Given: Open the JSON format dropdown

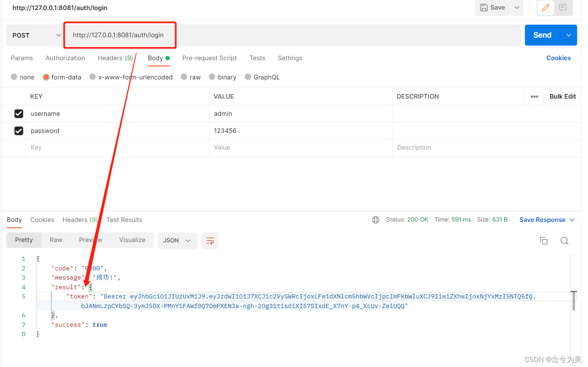Looking at the screenshot, I should coord(177,240).
